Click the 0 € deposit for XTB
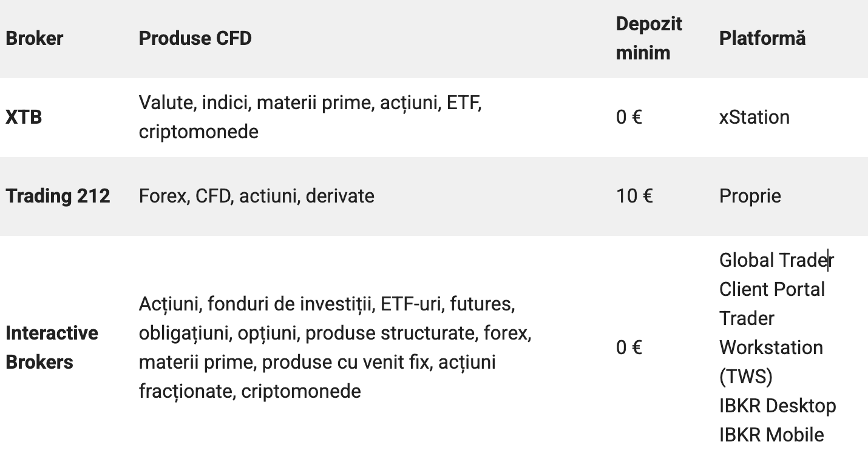This screenshot has width=868, height=456. [x=629, y=117]
